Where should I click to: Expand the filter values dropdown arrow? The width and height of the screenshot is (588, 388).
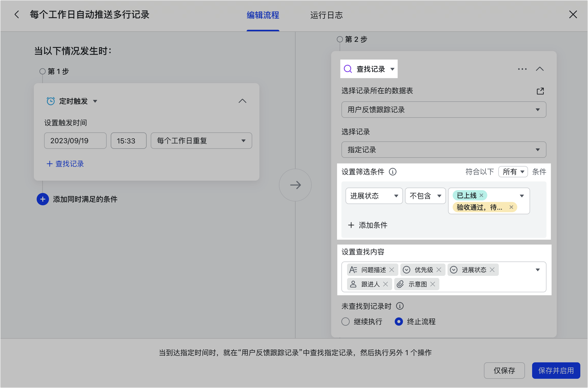pyautogui.click(x=522, y=196)
